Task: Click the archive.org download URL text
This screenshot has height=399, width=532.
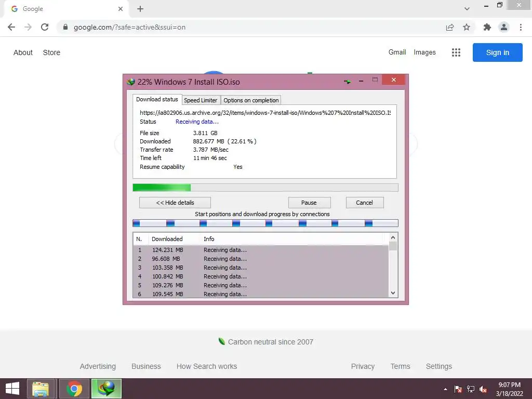Action: coord(265,113)
